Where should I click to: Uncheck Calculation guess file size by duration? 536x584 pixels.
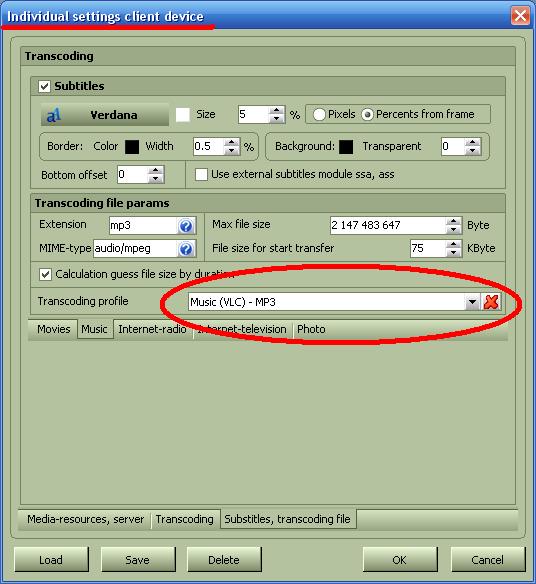tap(45, 274)
